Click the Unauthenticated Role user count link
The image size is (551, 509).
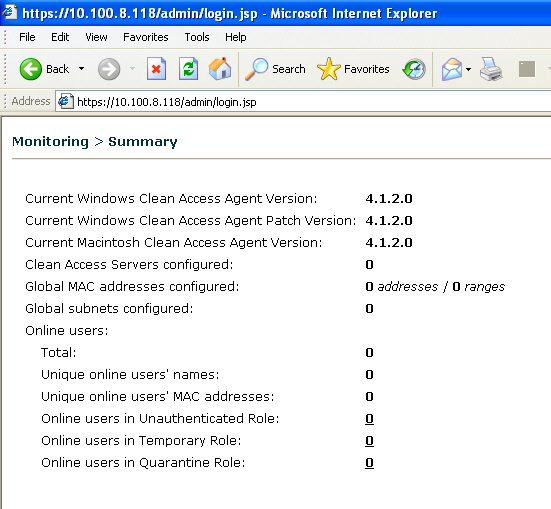369,419
